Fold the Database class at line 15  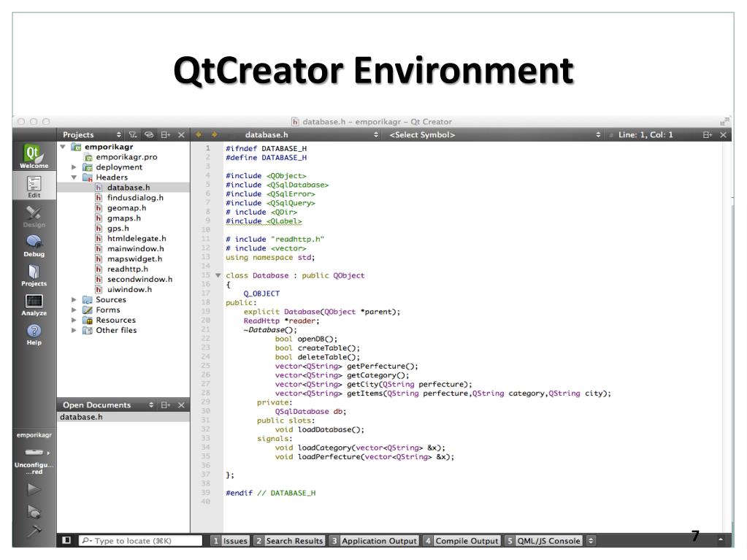point(218,275)
